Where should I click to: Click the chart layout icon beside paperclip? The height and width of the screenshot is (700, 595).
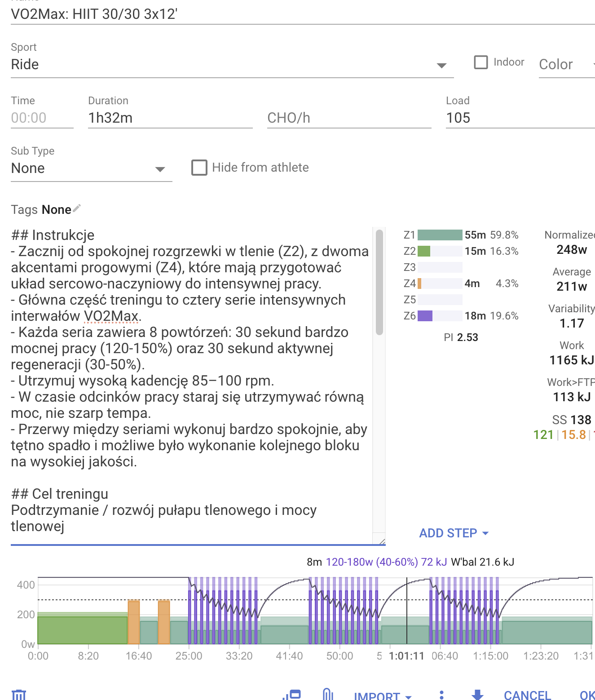click(x=292, y=694)
